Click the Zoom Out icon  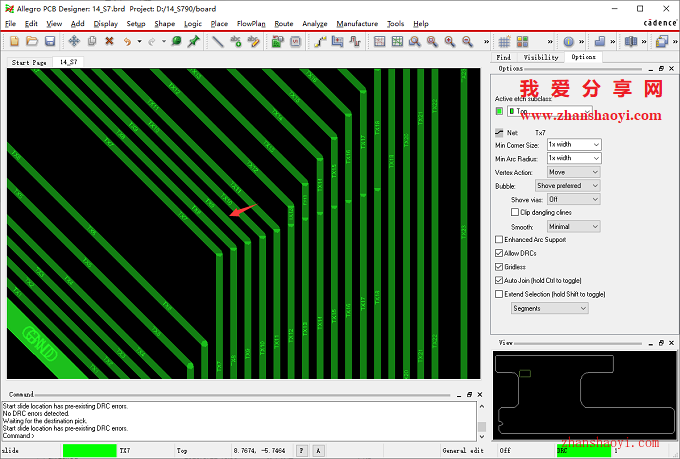(467, 41)
